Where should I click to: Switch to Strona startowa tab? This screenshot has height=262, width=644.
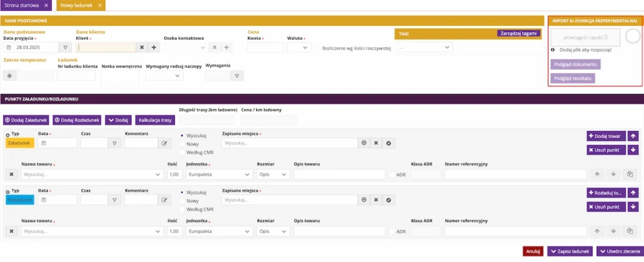26,5
